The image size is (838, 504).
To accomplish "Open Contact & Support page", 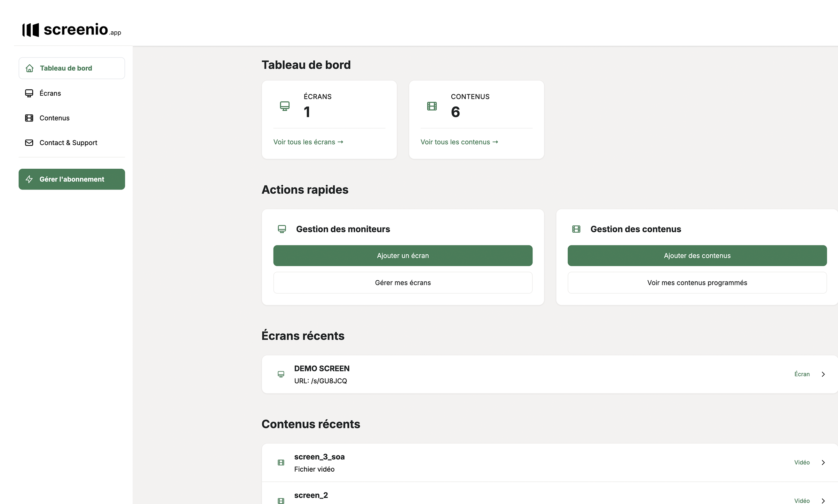I will click(68, 143).
